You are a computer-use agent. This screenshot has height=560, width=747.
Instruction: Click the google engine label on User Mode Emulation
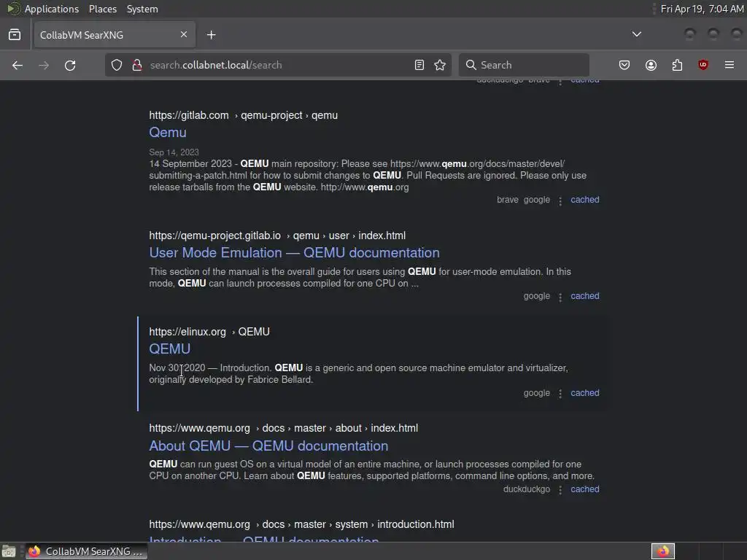(x=536, y=296)
